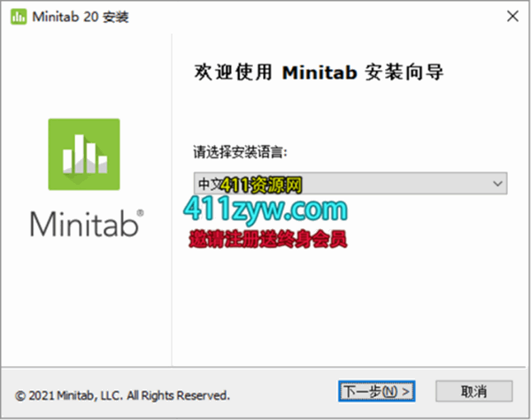This screenshot has height=420, width=531.
Task: Click the 请选择安装语言 label
Action: [240, 152]
